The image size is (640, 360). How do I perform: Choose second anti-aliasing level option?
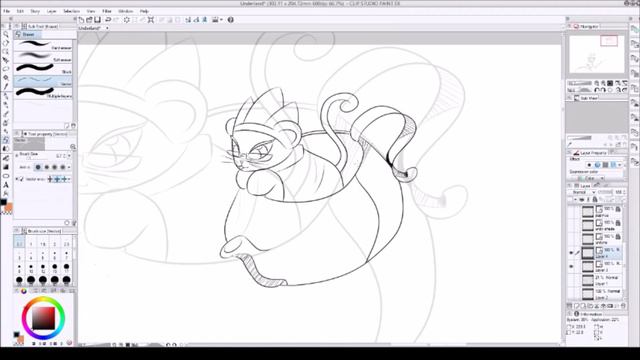tap(47, 167)
